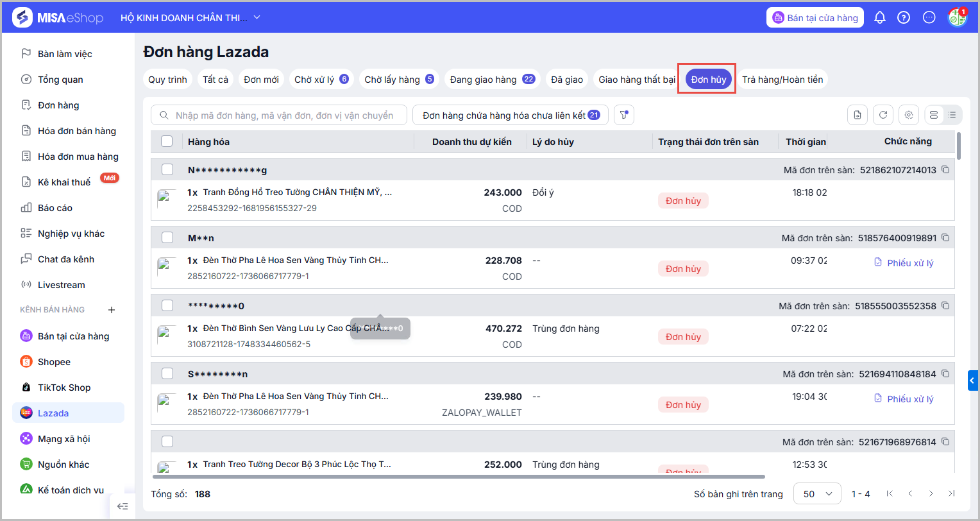Viewport: 980px width, 521px height.
Task: Open the notifications bell
Action: 880,17
